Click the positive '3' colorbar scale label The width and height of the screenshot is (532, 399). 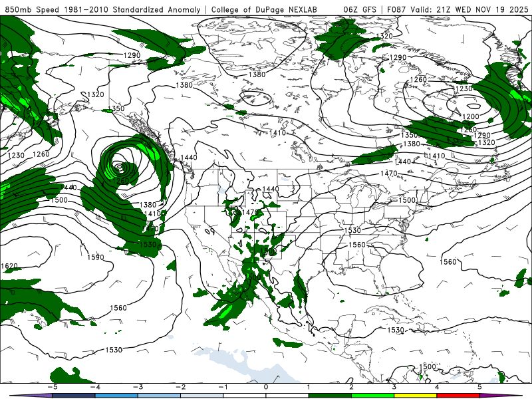pyautogui.click(x=394, y=387)
